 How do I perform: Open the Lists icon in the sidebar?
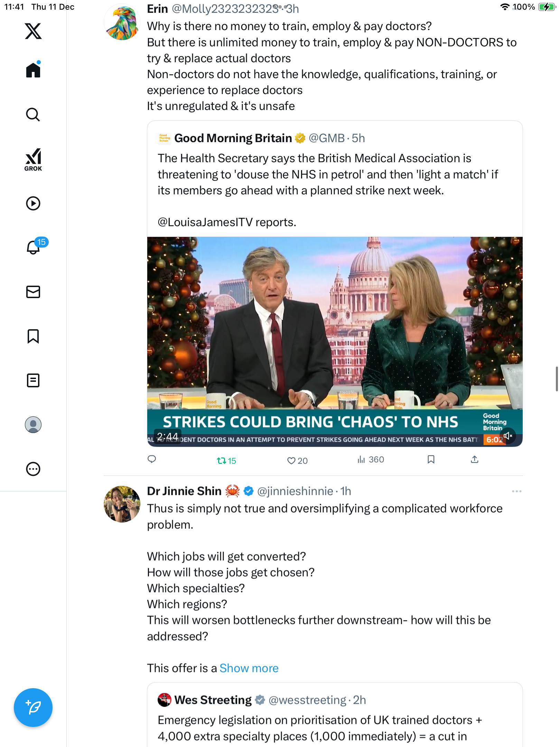(33, 380)
